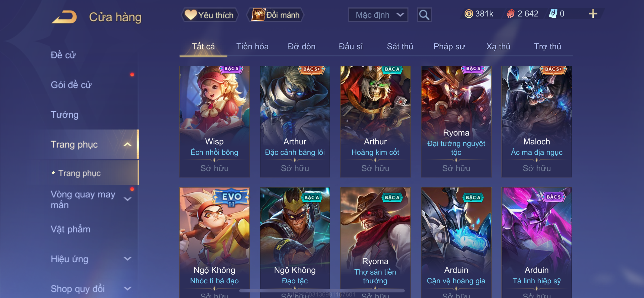Open Gói đề cử in sidebar
Image resolution: width=644 pixels, height=298 pixels.
tap(71, 85)
